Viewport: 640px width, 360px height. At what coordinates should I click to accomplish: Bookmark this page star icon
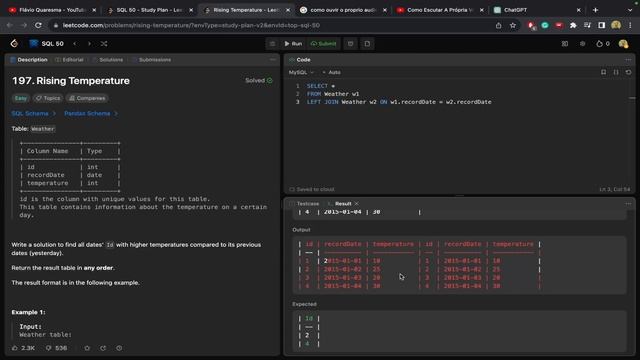click(513, 25)
